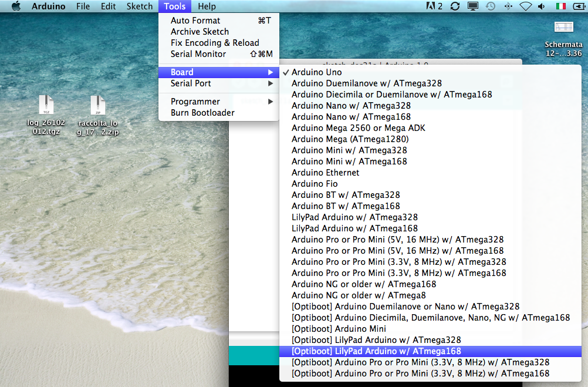Click the Italian flag input source icon
The width and height of the screenshot is (588, 387).
tap(561, 6)
